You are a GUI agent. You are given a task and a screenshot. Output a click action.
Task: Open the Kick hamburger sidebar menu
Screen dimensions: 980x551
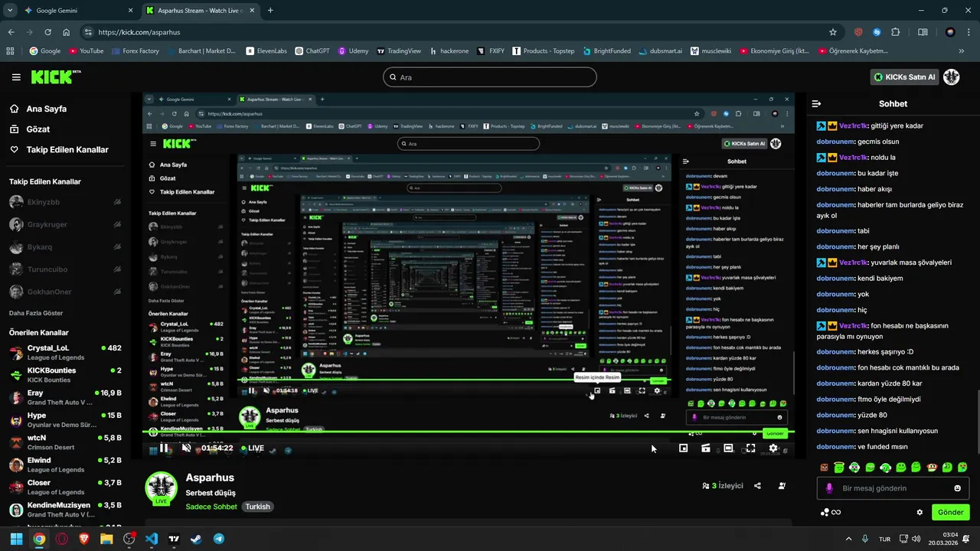click(x=16, y=77)
